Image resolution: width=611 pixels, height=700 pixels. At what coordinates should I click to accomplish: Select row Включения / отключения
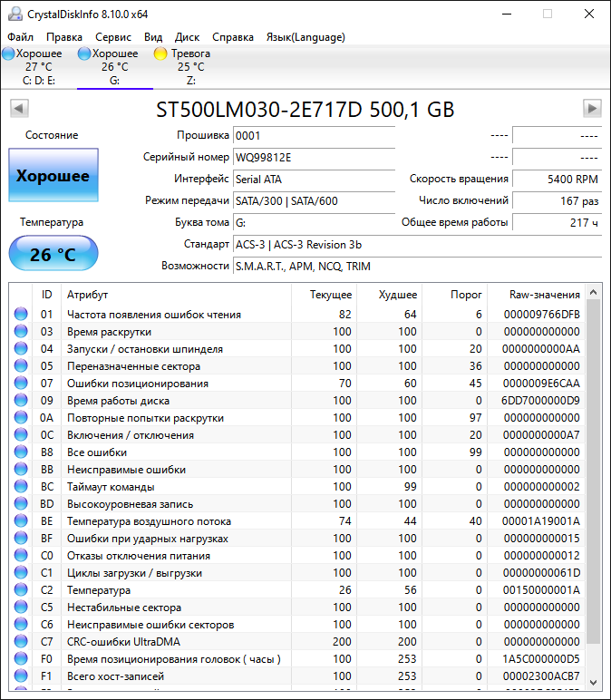(297, 435)
